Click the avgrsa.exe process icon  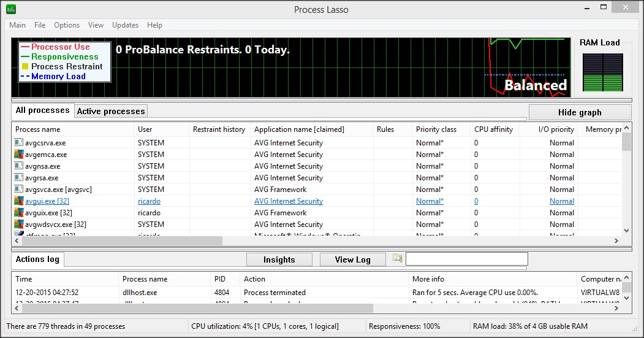pos(19,178)
